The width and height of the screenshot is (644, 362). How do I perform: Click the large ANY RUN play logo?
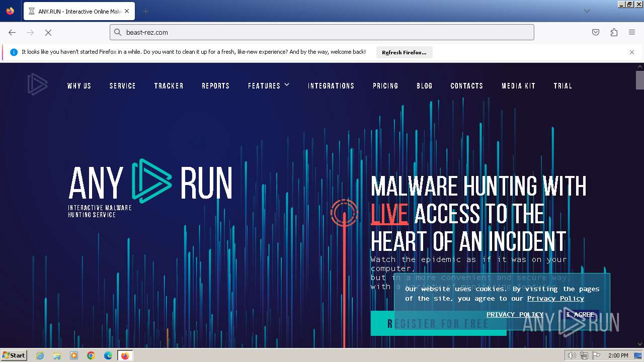[151, 182]
